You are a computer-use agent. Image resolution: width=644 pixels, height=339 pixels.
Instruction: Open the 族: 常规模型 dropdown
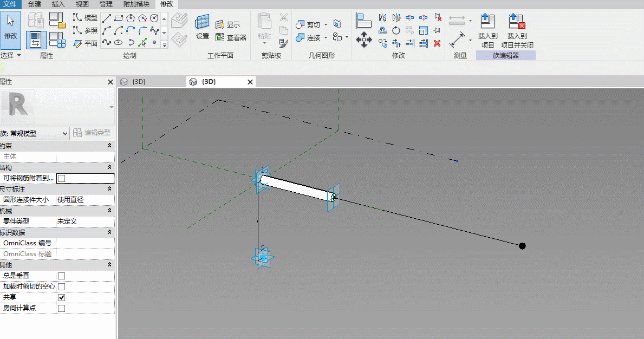[35, 133]
